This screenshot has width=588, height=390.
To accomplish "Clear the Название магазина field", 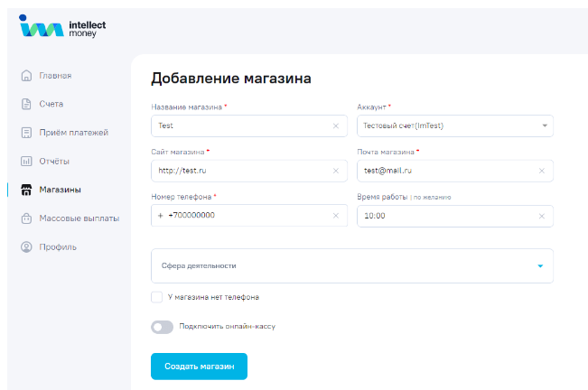I will [336, 125].
